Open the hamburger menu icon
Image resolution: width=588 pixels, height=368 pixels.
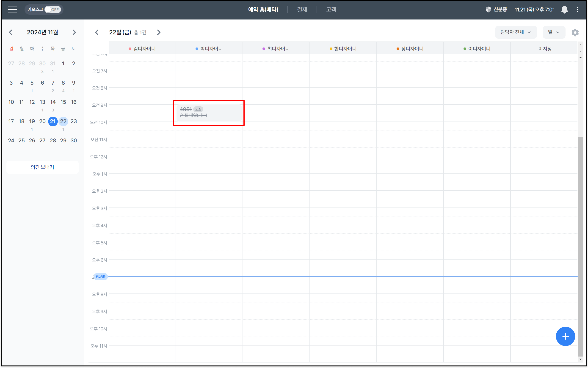pos(12,9)
